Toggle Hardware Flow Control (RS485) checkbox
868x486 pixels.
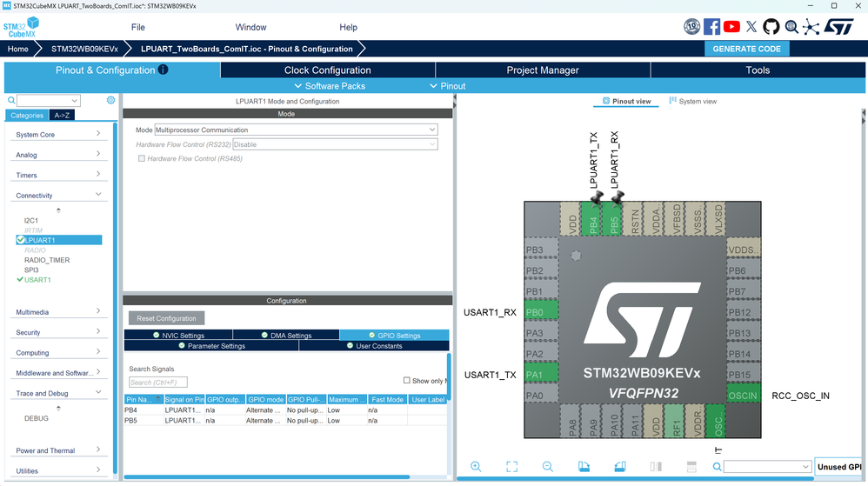(x=142, y=158)
